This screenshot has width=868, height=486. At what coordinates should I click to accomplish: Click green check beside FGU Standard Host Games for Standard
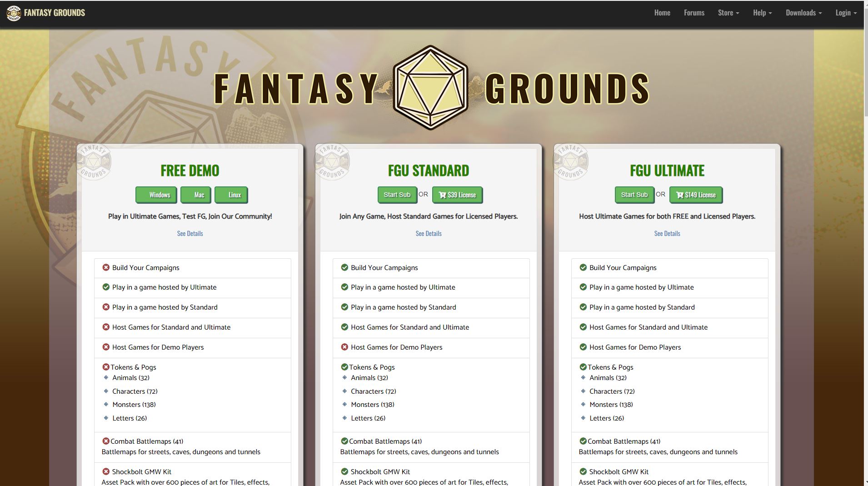pos(344,327)
